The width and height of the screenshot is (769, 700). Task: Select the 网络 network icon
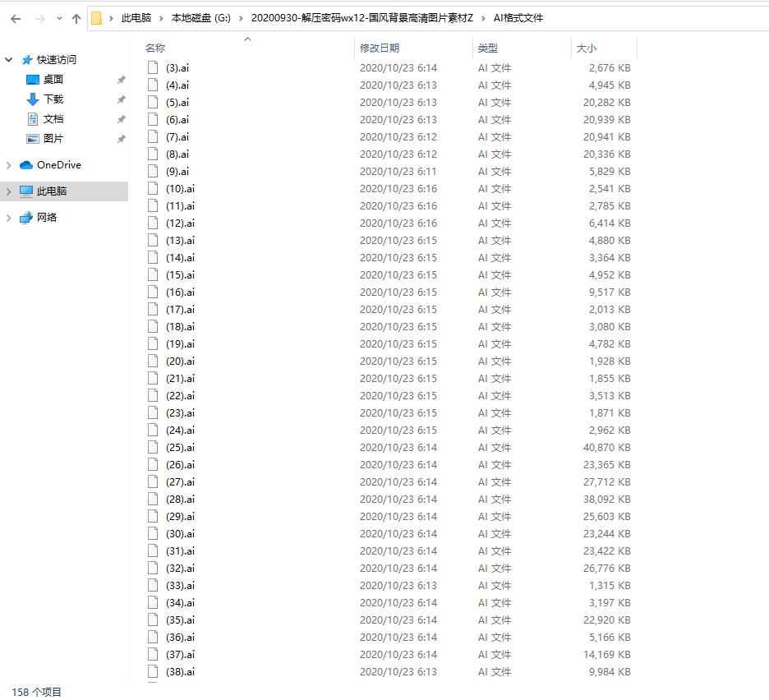click(26, 218)
